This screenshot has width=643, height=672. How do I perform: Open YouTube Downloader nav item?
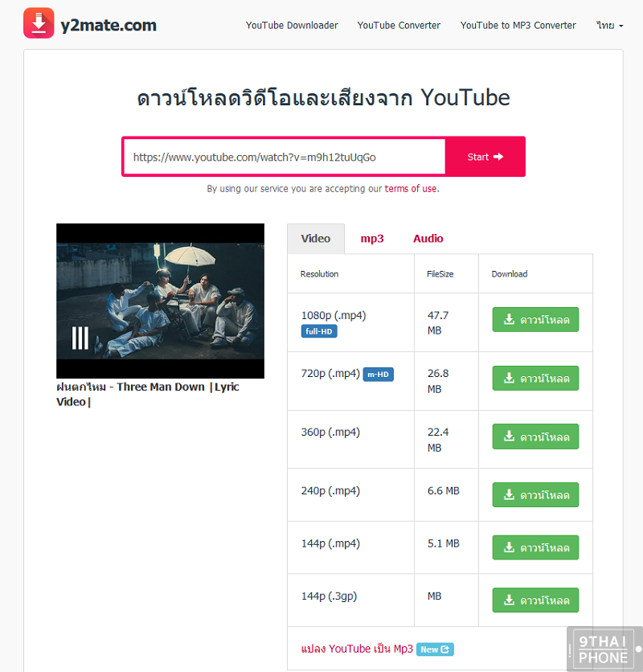pyautogui.click(x=292, y=25)
